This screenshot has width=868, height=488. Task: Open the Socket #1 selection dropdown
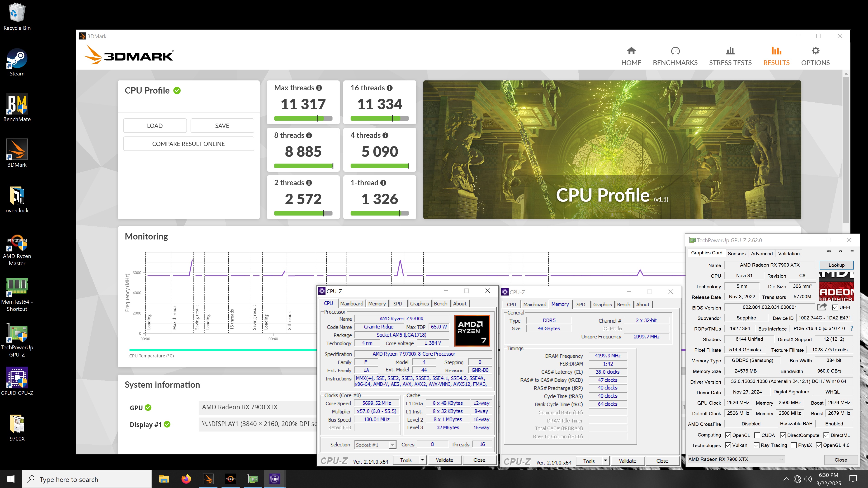pos(375,445)
